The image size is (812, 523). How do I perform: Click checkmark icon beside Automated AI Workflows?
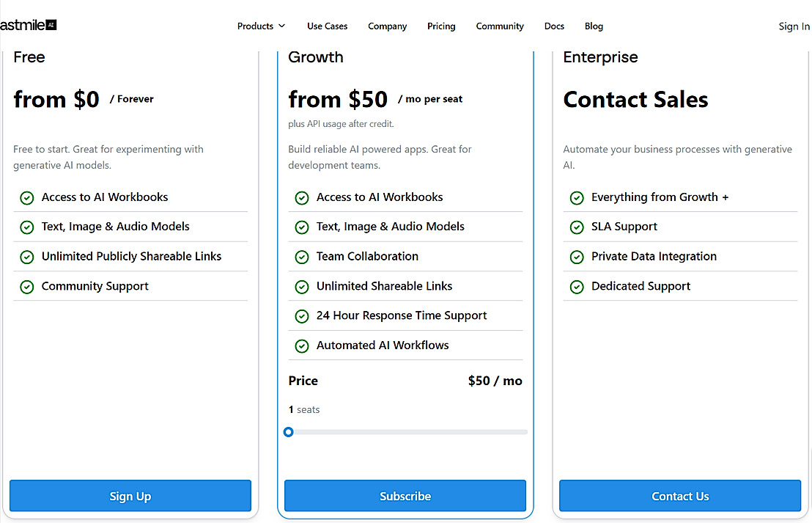302,345
